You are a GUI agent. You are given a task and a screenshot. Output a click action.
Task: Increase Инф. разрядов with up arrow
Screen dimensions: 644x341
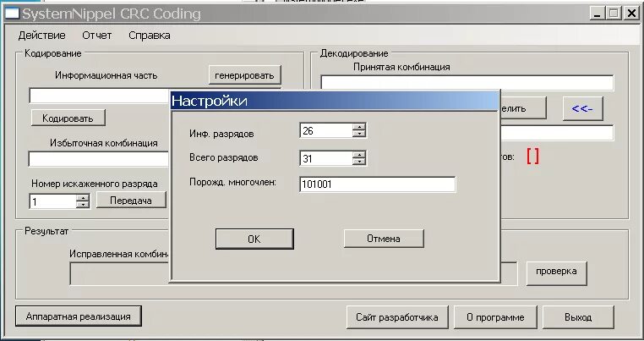click(359, 127)
